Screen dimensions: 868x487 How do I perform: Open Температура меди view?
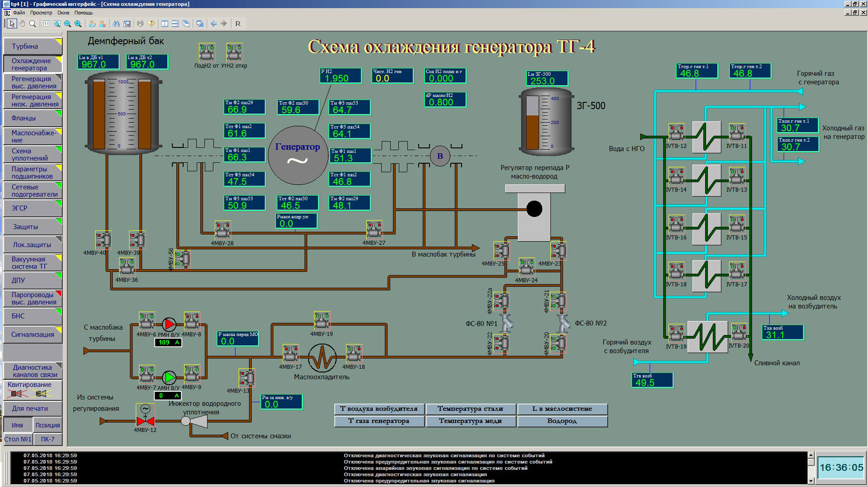(x=471, y=421)
